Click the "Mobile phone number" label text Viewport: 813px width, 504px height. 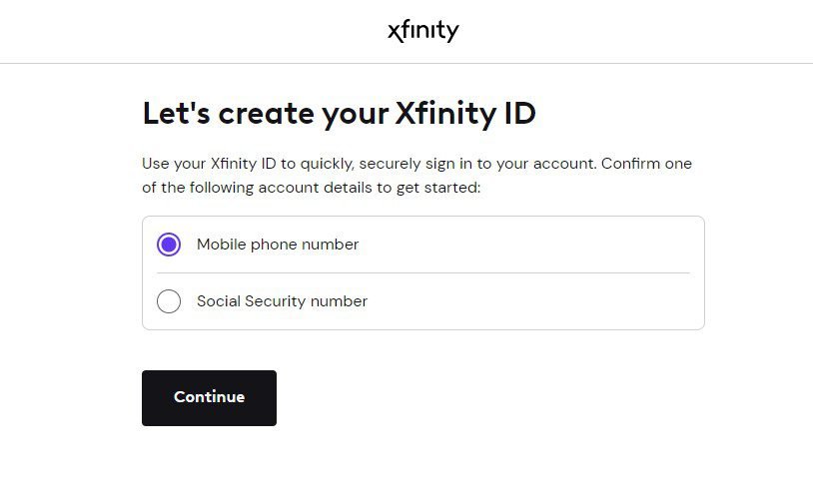(x=277, y=245)
